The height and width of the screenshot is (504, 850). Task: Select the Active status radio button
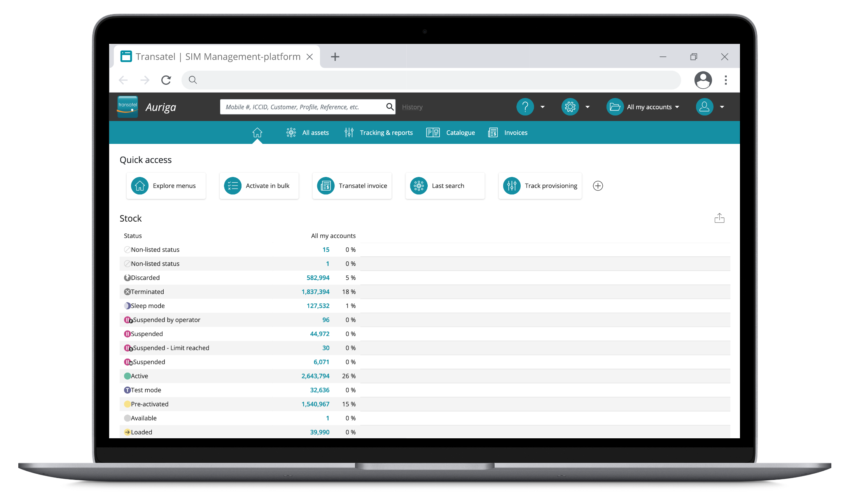[127, 376]
